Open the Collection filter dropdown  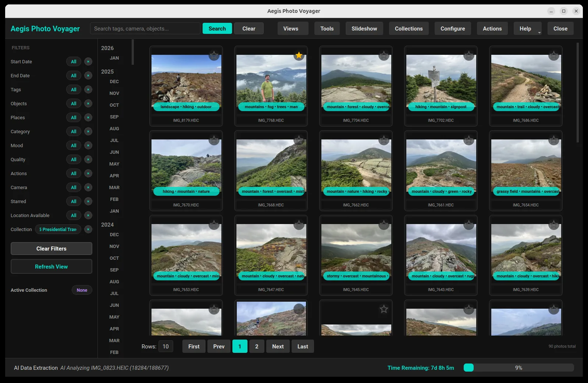58,229
